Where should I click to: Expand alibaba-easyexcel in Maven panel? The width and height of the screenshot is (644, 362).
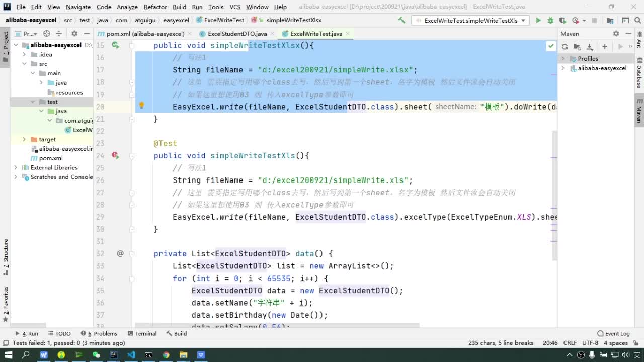click(x=563, y=68)
